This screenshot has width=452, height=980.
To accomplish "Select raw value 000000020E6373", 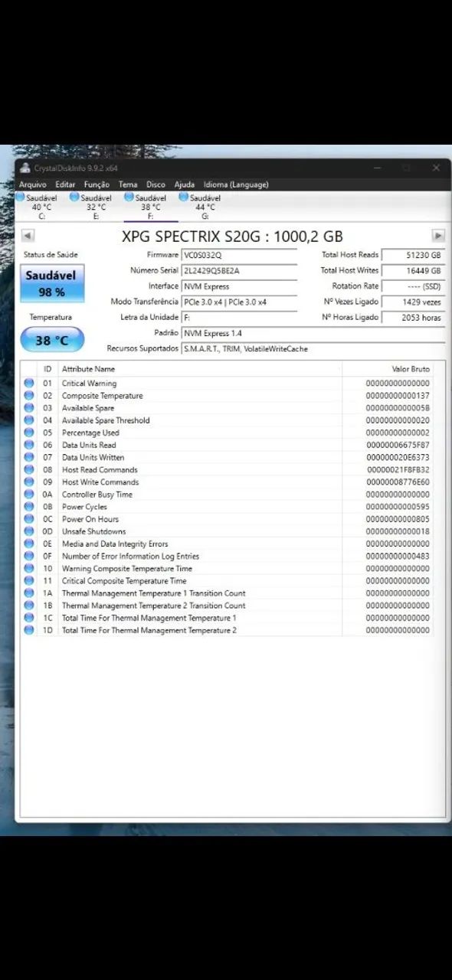I will pyautogui.click(x=398, y=457).
